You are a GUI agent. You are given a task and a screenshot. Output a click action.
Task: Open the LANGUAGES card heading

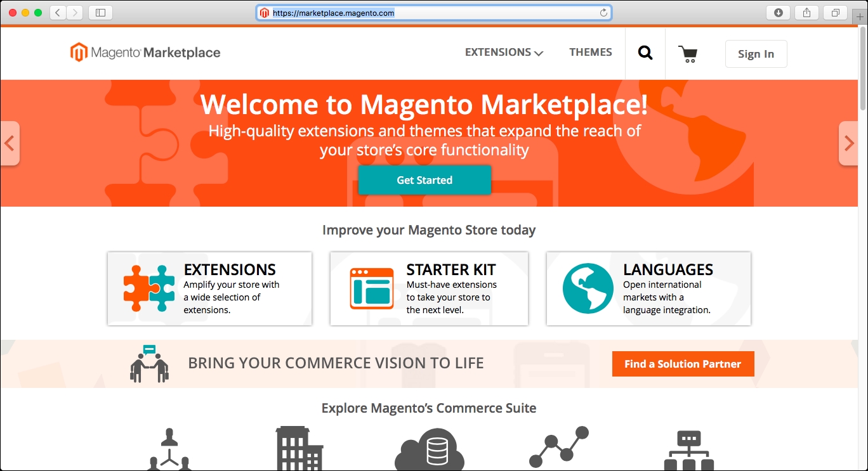tap(668, 269)
